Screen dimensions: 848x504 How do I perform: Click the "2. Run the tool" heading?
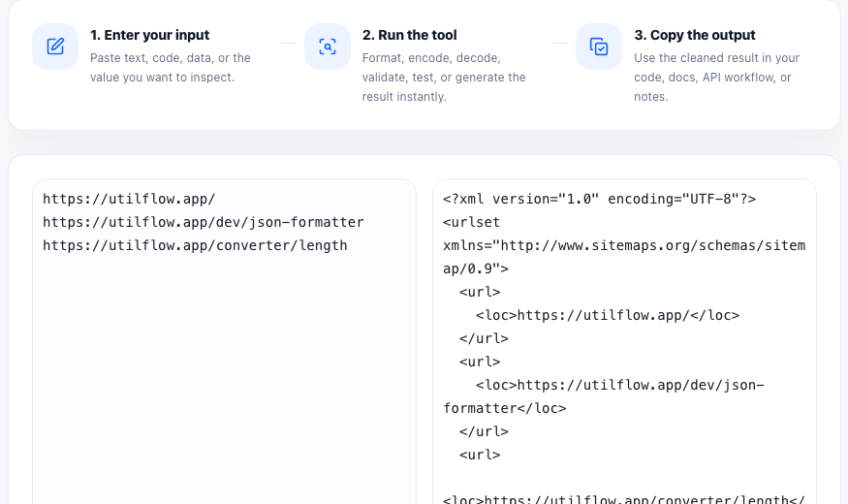point(409,35)
